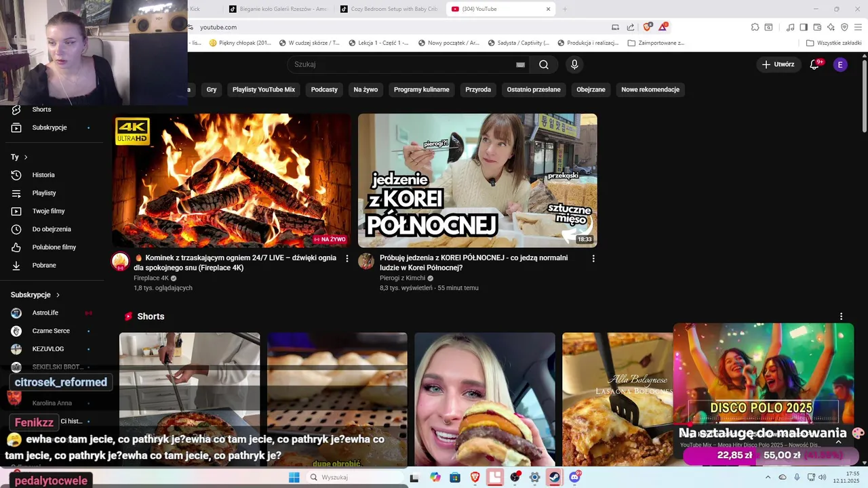This screenshot has height=488, width=868.
Task: Open options for the KOREI PÓŁNOCNEJ video
Action: pyautogui.click(x=593, y=258)
